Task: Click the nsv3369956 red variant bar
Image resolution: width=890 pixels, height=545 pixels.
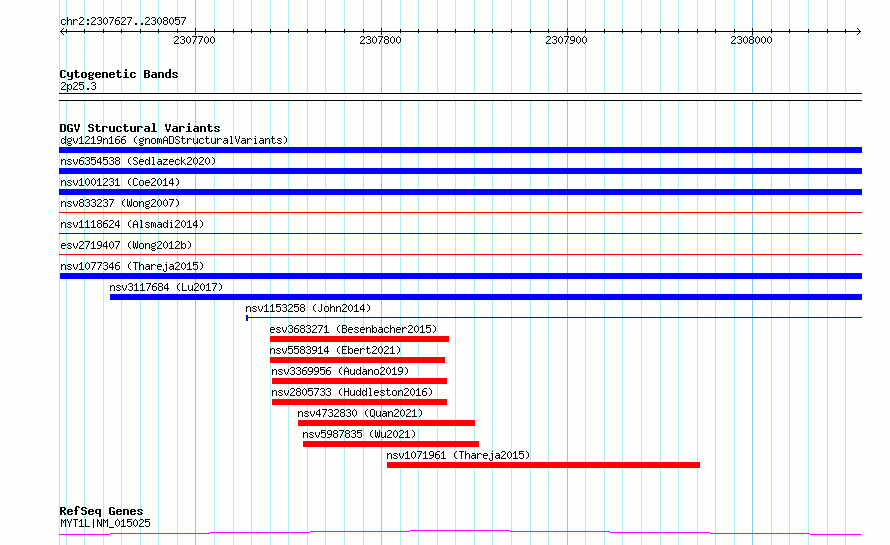Action: 359,381
